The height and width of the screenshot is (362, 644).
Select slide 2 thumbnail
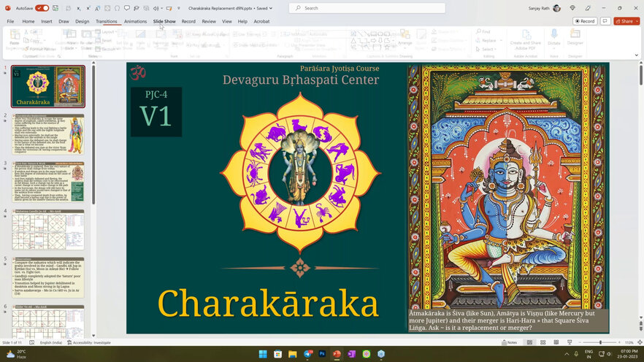coord(48,134)
